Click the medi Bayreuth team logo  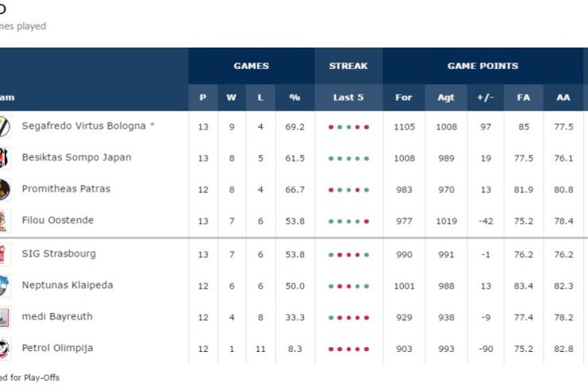[4, 317]
